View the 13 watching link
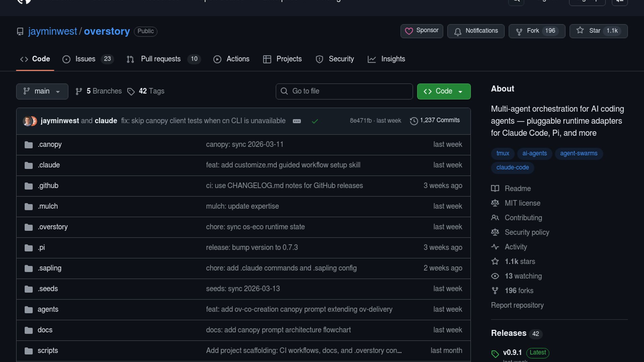 coord(523,276)
